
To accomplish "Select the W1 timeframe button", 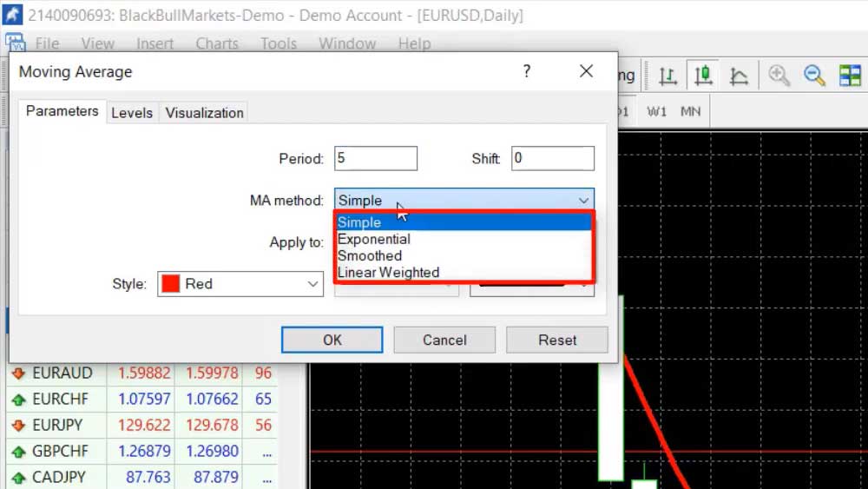I will [x=657, y=111].
